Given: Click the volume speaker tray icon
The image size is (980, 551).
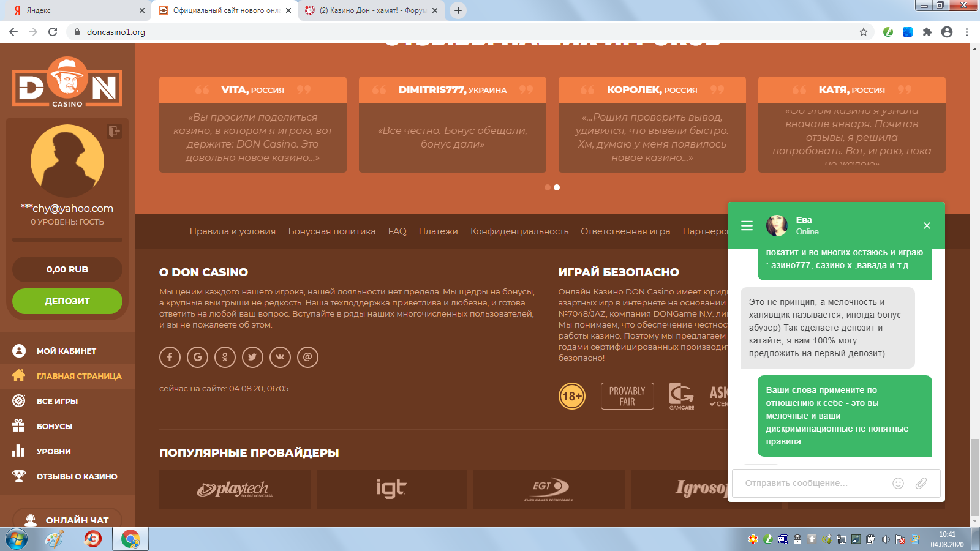Looking at the screenshot, I should [886, 539].
